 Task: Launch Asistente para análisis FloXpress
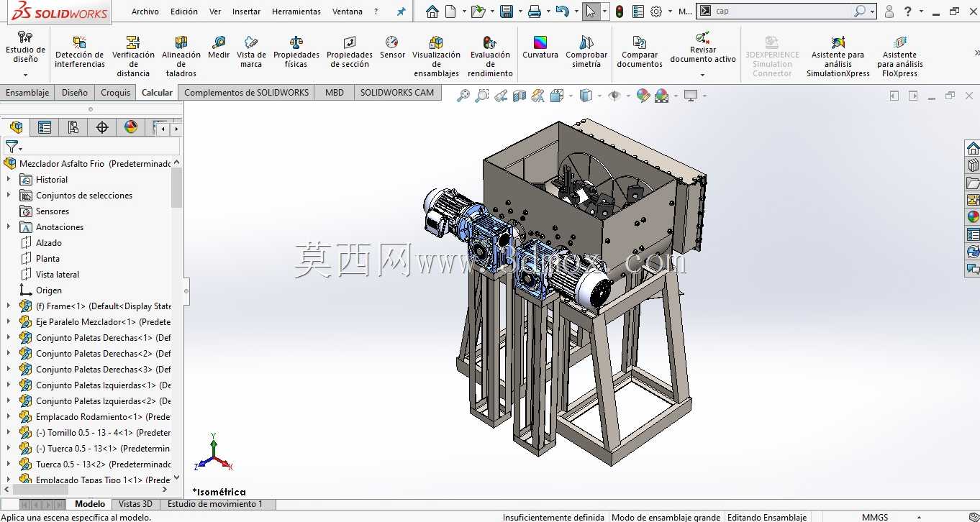tap(899, 56)
